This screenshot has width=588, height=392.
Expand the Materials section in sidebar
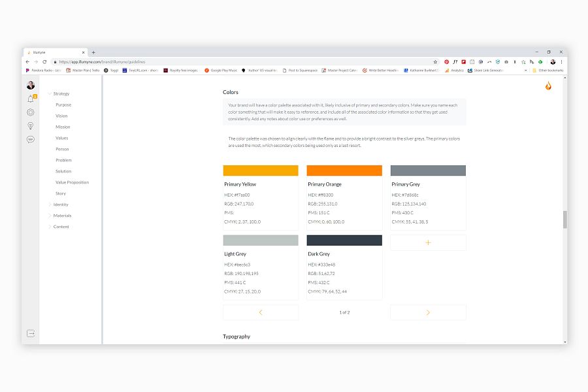(50, 216)
